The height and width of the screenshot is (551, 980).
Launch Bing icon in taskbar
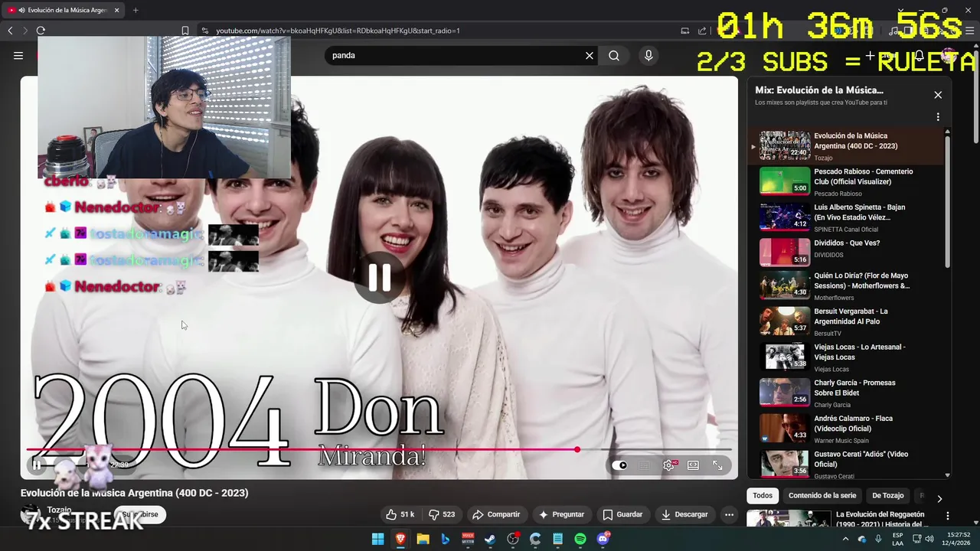(x=445, y=540)
